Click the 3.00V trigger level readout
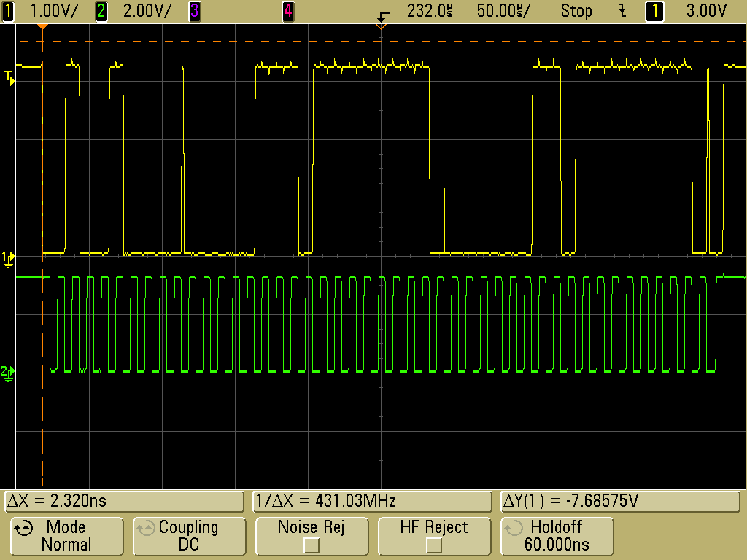Image resolution: width=747 pixels, height=560 pixels. click(x=706, y=10)
